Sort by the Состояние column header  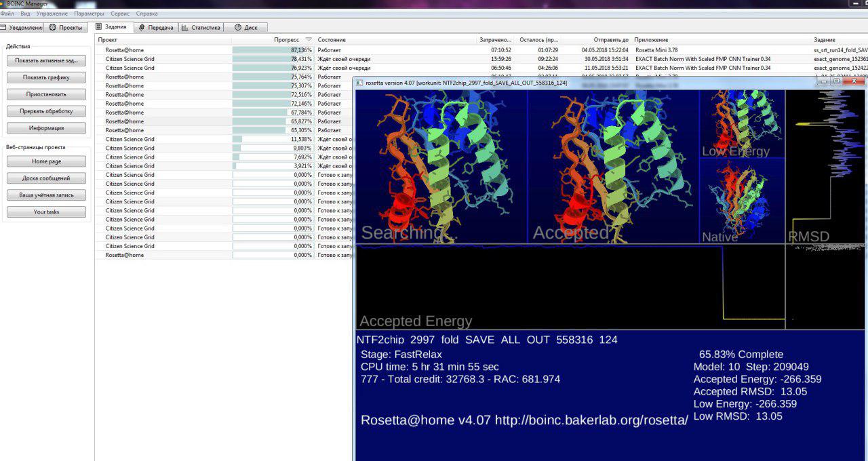pyautogui.click(x=396, y=40)
